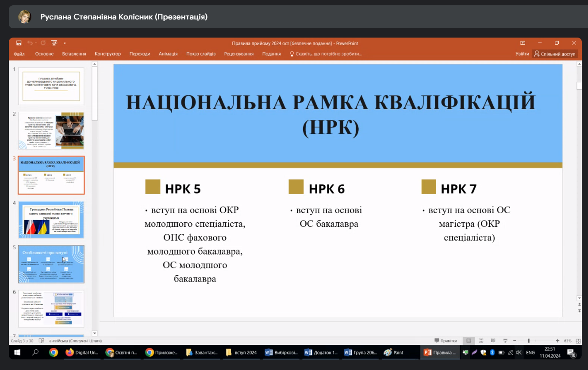
Task: Select slide 3 thumbnail НРК
Action: 51,175
